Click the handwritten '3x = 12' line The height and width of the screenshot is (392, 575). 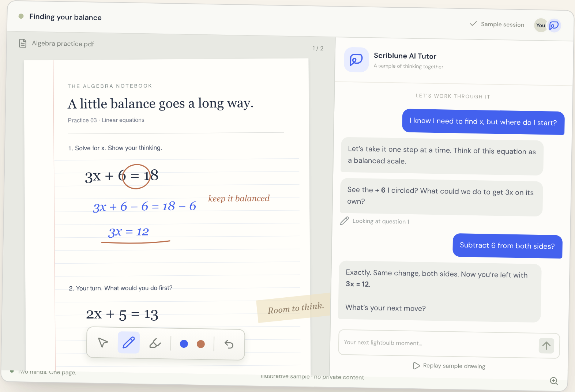[x=129, y=232]
